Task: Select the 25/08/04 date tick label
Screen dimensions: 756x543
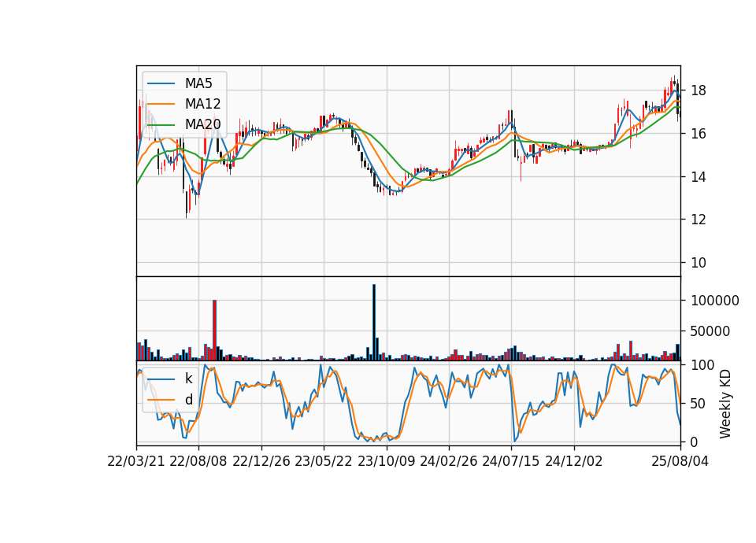Action: coord(680,461)
